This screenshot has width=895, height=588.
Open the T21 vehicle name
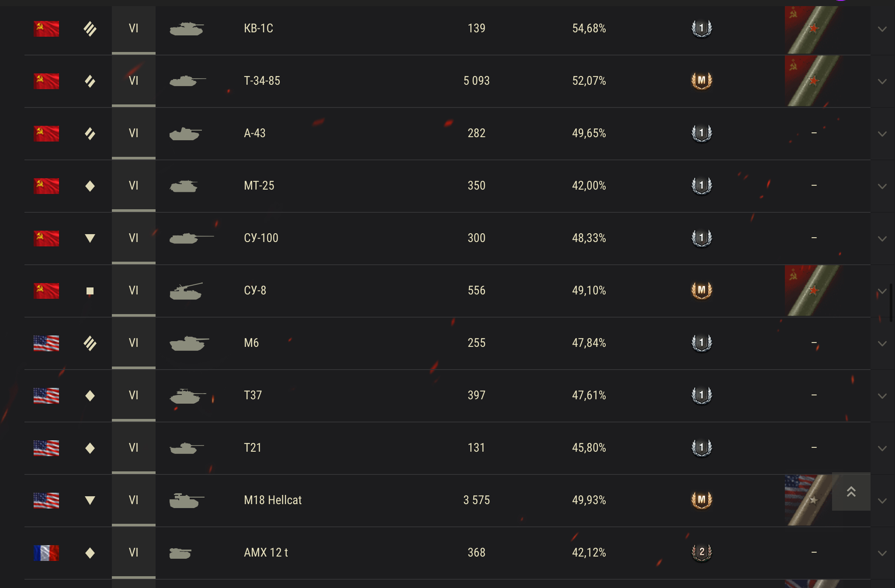(x=253, y=448)
